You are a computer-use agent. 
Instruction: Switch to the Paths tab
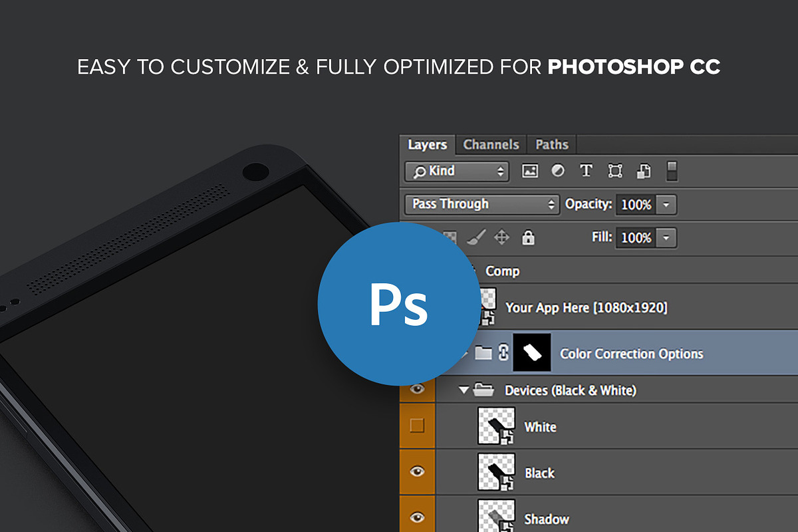point(552,144)
